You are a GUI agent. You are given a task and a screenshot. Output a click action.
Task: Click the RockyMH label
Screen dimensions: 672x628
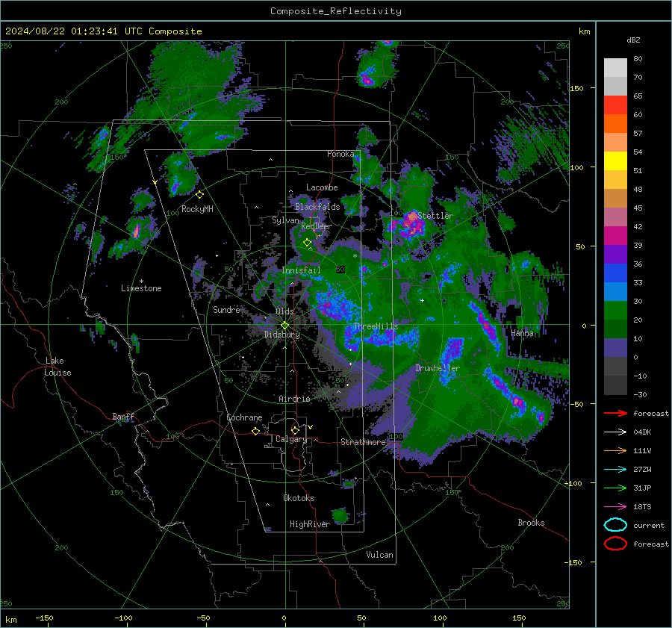197,209
